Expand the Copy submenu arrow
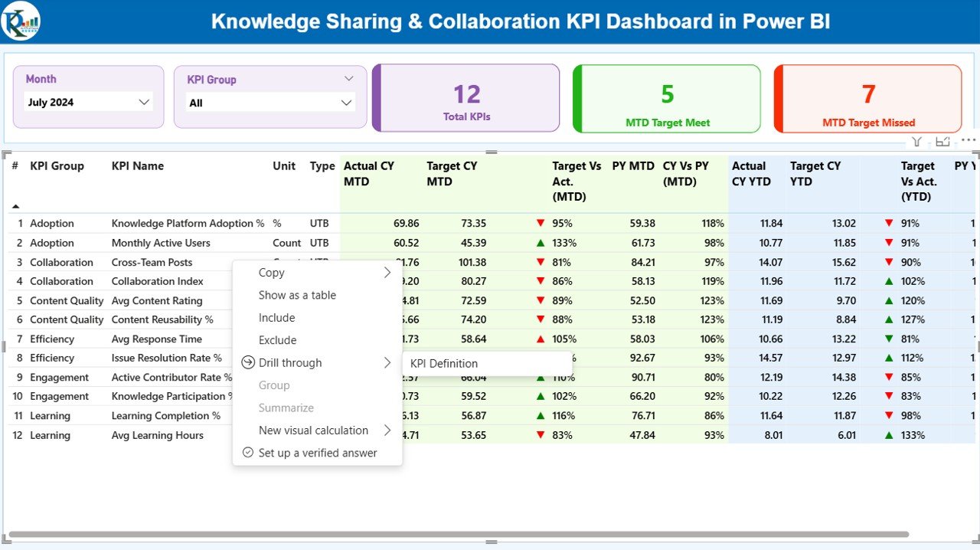Screen dimensions: 980x550 [387, 273]
